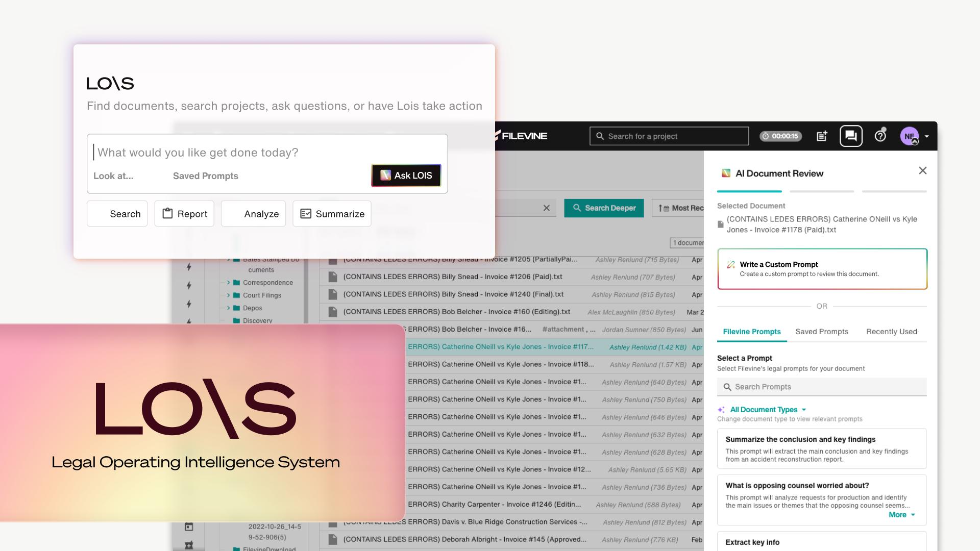Switch to the Saved Prompts tab
This screenshot has width=980, height=551.
[821, 332]
